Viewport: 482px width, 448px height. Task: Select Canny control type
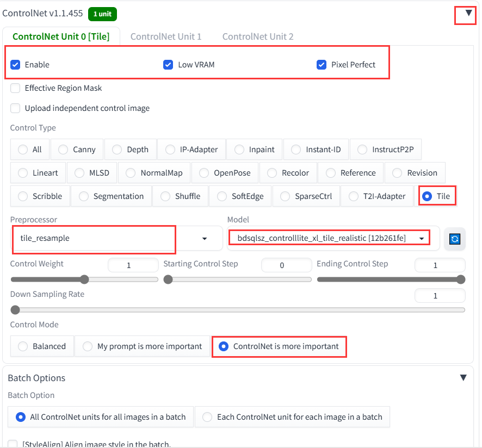(x=77, y=150)
